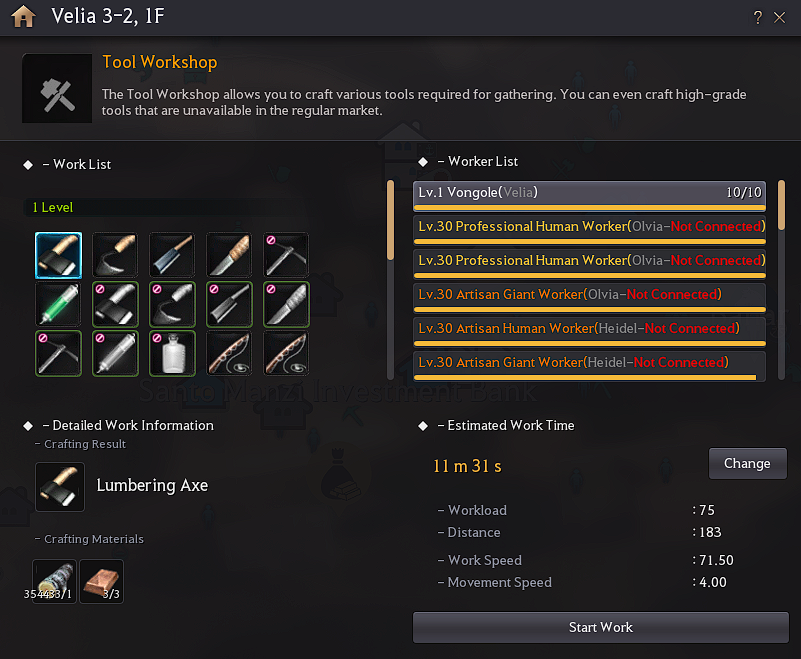Image resolution: width=801 pixels, height=659 pixels.
Task: Open help with the question mark
Action: click(x=758, y=17)
